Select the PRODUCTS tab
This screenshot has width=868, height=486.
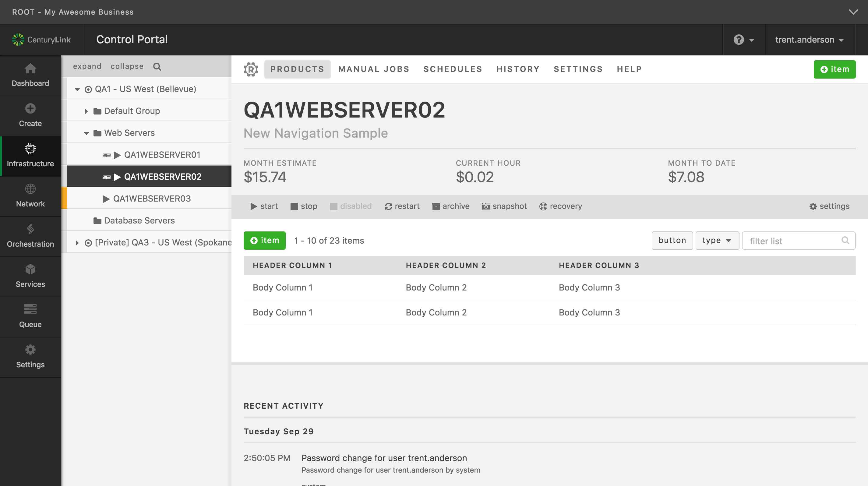(298, 69)
